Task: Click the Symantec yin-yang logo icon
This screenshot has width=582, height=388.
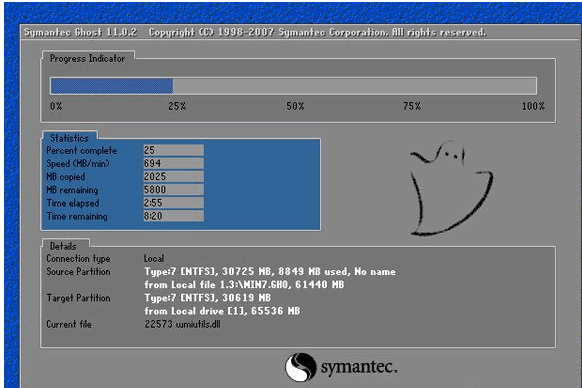Action: click(300, 367)
